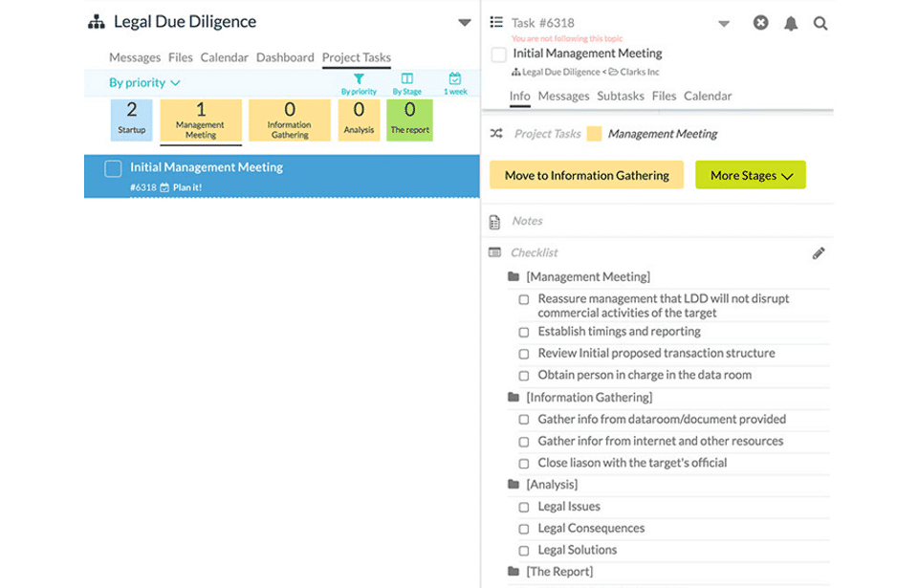Screen dimensions: 918x588
Task: Click the 'Plan it!' link on task #6318
Action: click(187, 187)
